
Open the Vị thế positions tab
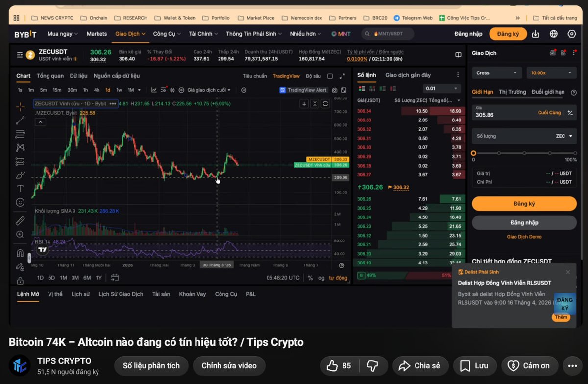click(x=55, y=294)
